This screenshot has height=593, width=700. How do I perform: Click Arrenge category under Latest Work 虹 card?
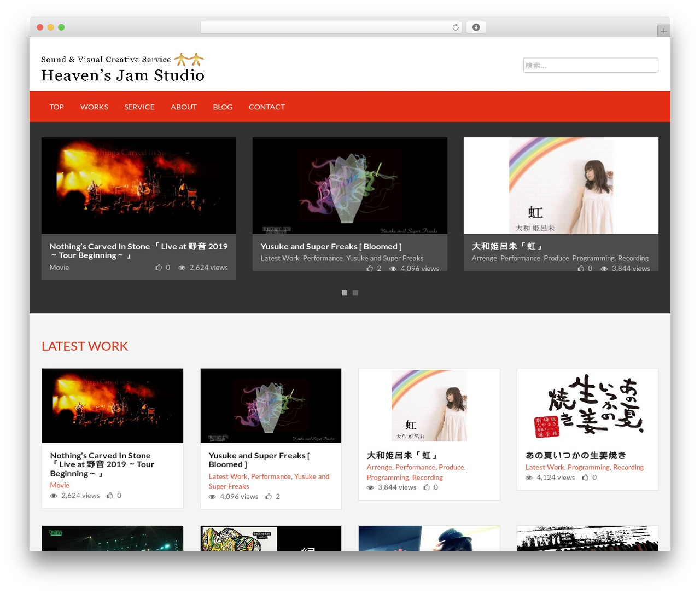click(380, 467)
